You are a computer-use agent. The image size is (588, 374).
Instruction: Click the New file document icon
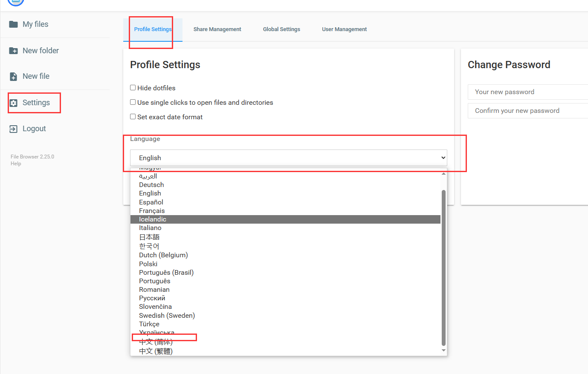pos(14,77)
